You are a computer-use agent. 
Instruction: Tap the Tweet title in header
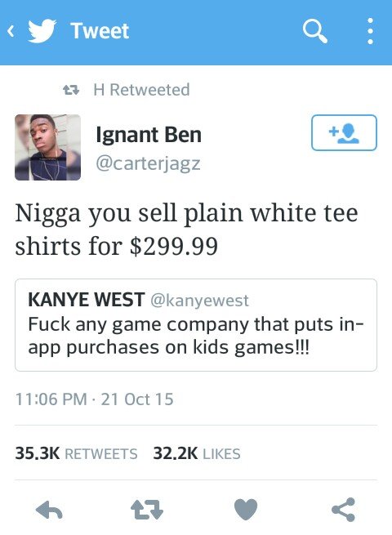(100, 31)
